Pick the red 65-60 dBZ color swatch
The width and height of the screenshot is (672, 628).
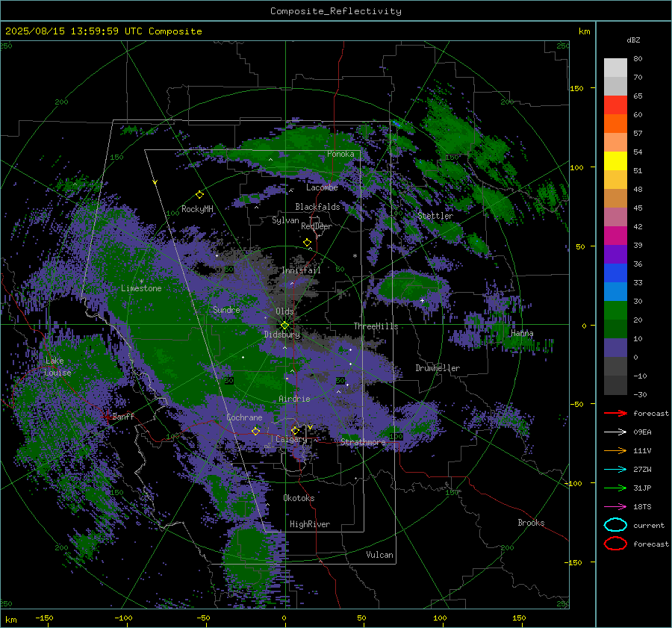pos(615,105)
